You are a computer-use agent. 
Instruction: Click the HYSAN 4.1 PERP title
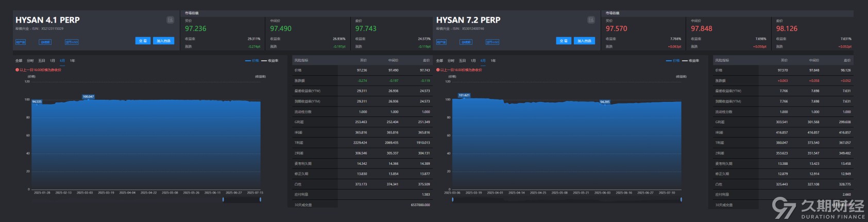(47, 20)
